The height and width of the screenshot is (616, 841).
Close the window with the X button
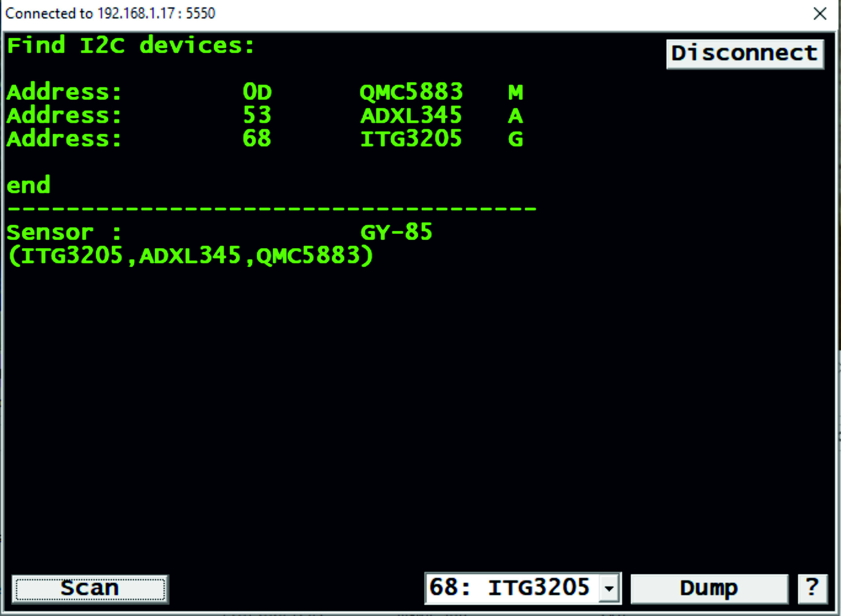click(820, 14)
